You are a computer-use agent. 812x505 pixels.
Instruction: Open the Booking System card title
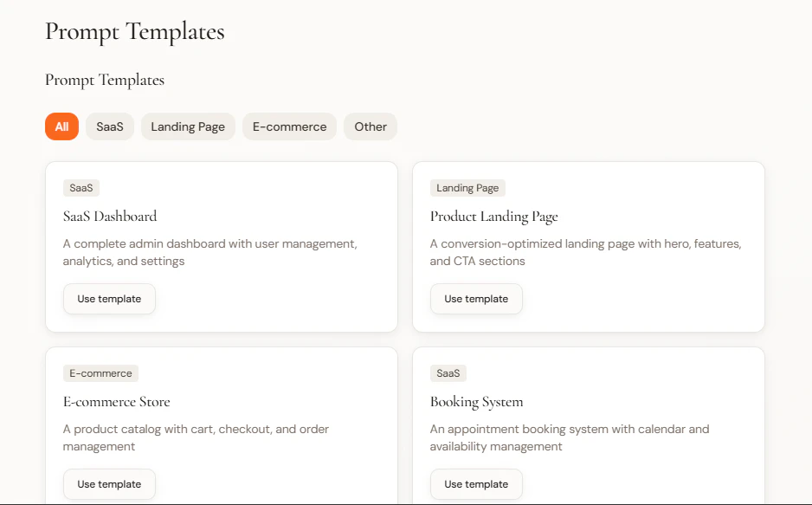pyautogui.click(x=476, y=401)
